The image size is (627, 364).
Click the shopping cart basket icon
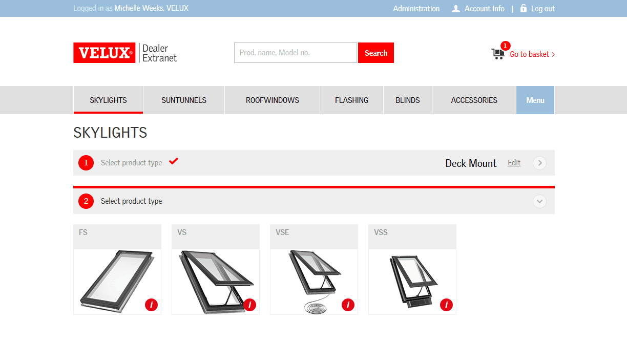(x=497, y=54)
